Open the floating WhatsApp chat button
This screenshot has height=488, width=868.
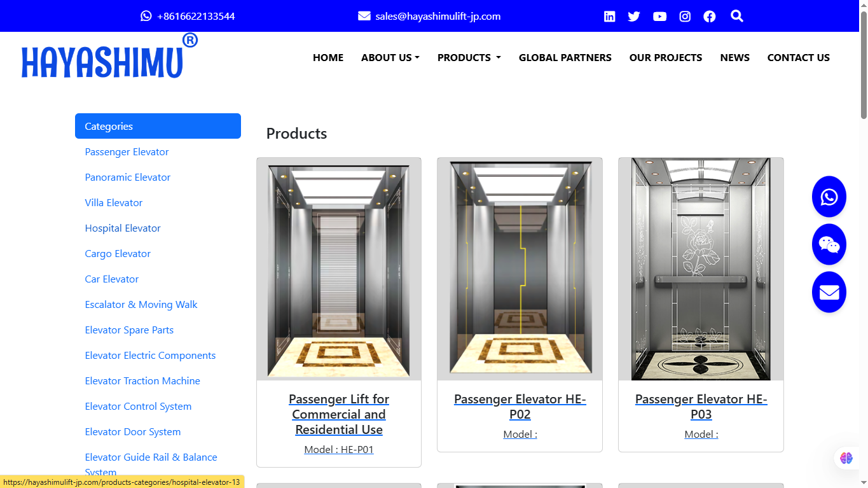[829, 197]
